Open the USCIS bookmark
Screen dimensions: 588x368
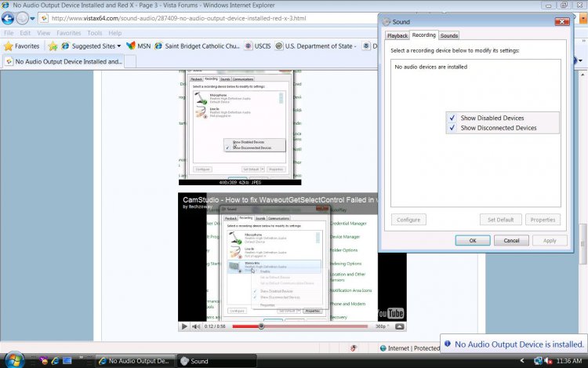258,46
